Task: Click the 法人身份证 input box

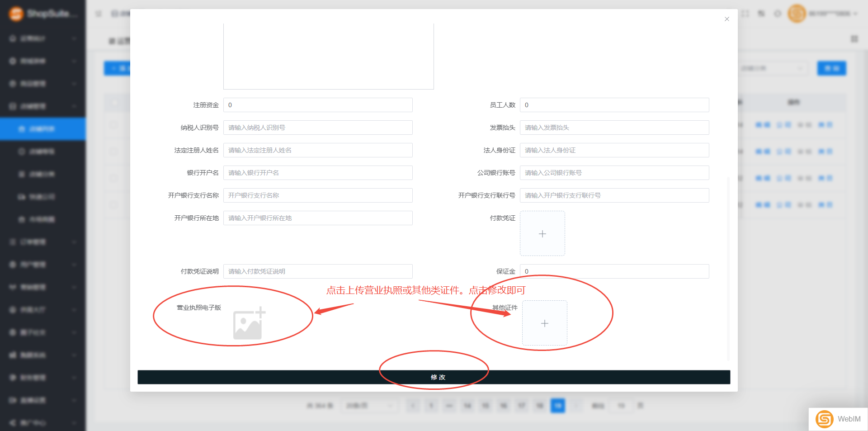Action: (614, 150)
